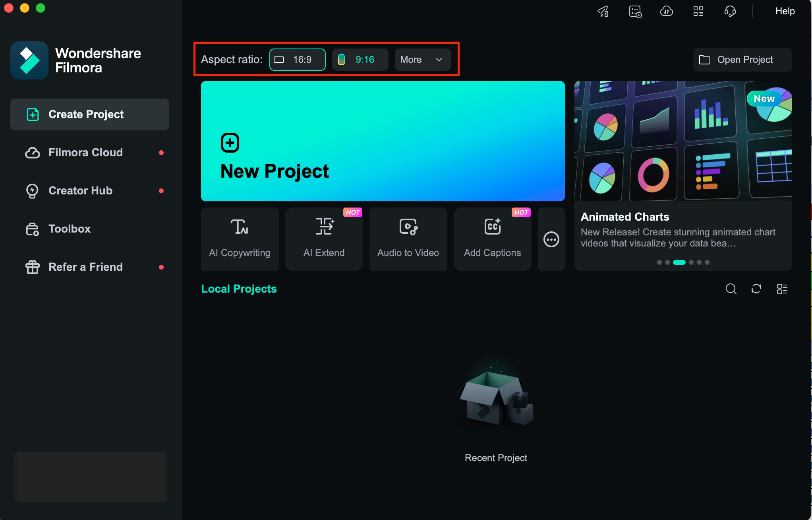Open the grid layout menu in top bar
This screenshot has height=520, width=812.
point(698,11)
